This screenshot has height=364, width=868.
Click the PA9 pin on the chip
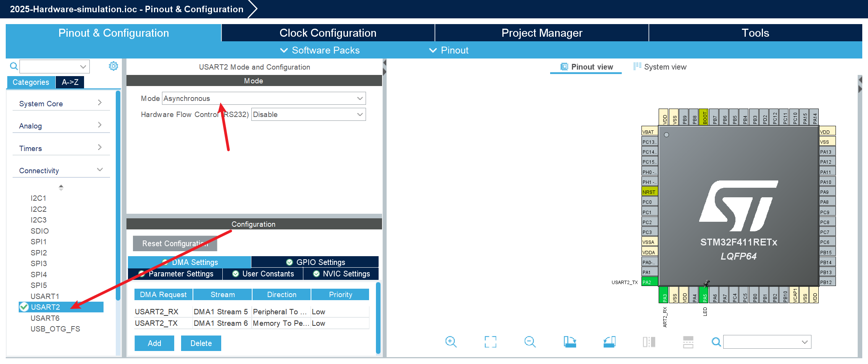click(x=828, y=192)
